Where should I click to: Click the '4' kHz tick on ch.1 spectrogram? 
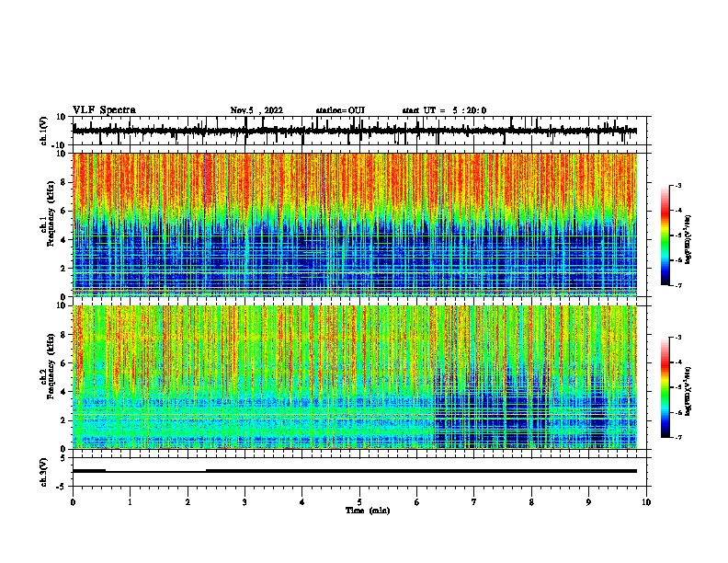click(x=63, y=240)
